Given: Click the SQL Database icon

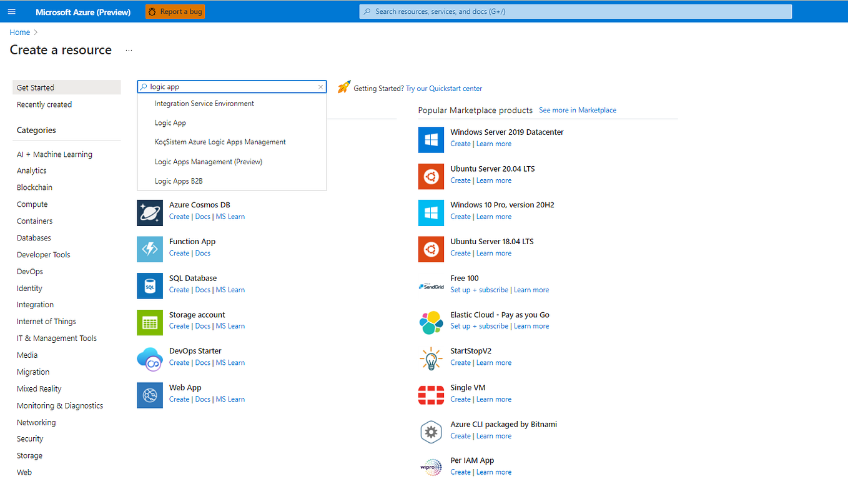Looking at the screenshot, I should click(x=150, y=285).
